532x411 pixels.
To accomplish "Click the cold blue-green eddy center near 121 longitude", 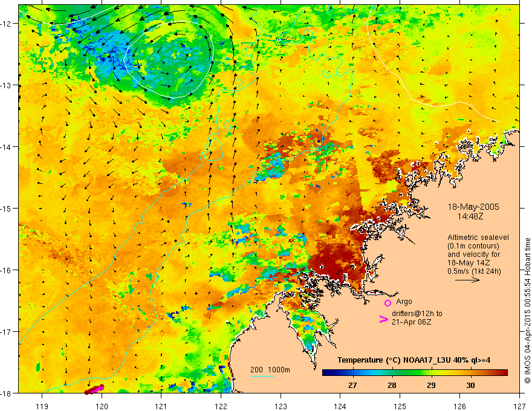I will (169, 60).
